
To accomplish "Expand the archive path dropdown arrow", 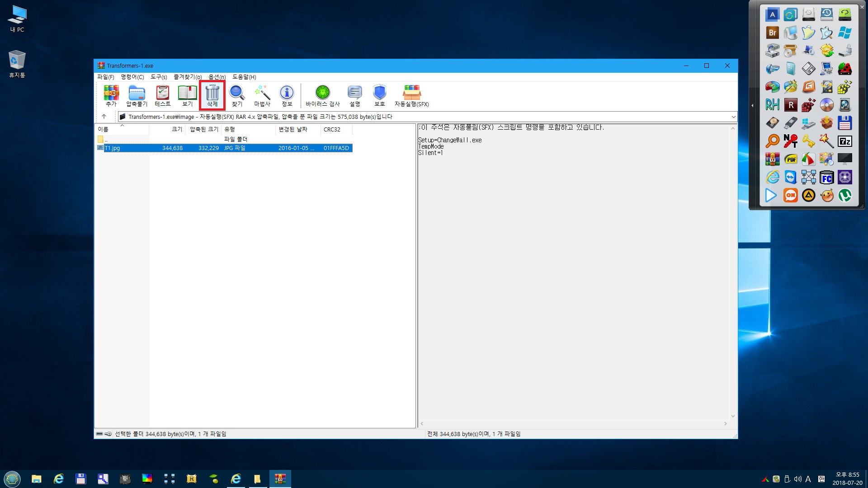I will point(733,117).
